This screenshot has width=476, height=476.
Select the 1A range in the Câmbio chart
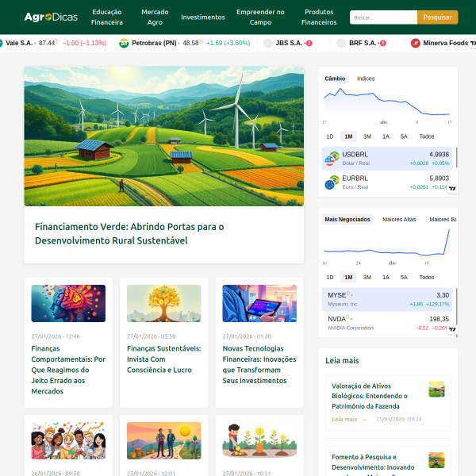point(386,136)
